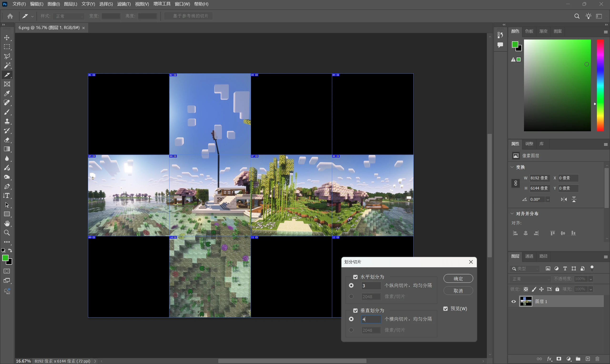Toggle the 预览(W) checkbox
Viewport: 610px width, 364px height.
tap(445, 308)
